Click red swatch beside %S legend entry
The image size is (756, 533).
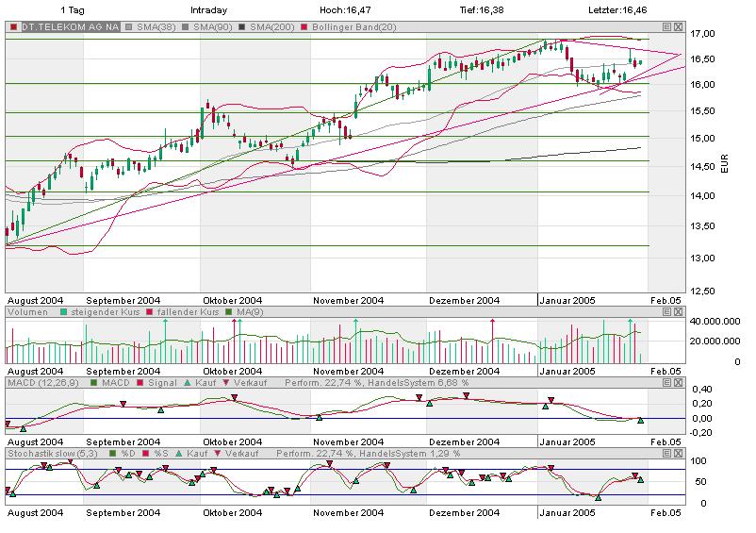point(146,454)
